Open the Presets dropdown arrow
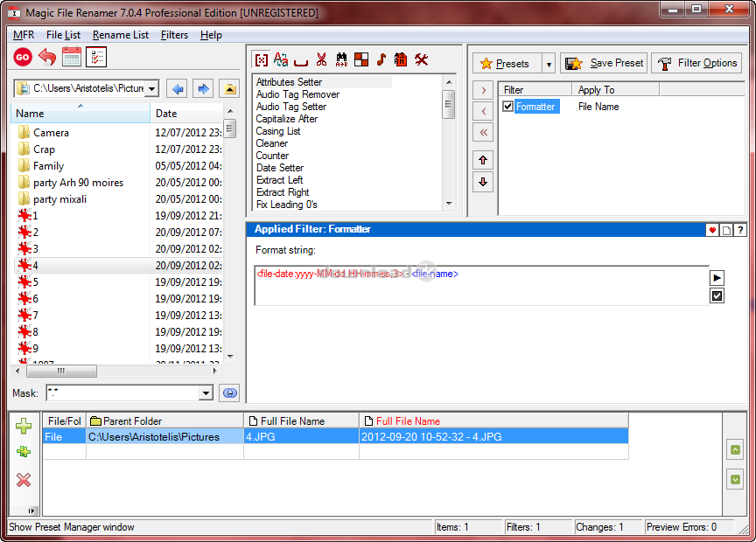 tap(549, 64)
